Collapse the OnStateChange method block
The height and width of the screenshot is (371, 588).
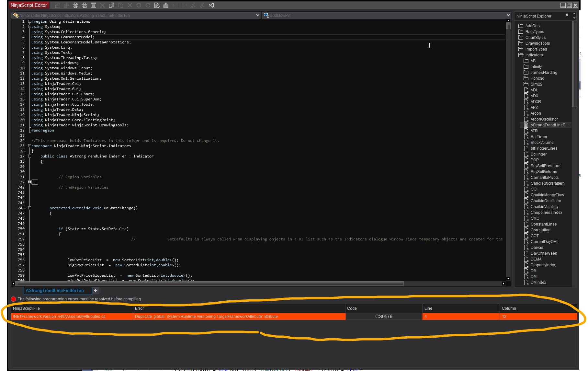[x=29, y=208]
